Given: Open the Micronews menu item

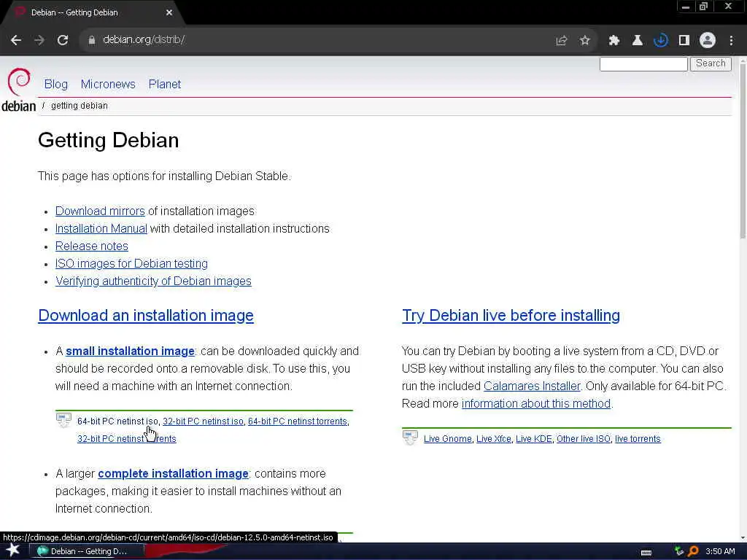Looking at the screenshot, I should click(x=108, y=85).
